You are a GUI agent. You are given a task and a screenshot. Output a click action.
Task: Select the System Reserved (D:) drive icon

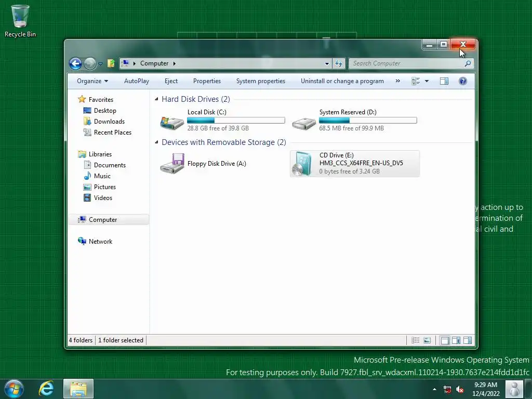click(x=303, y=123)
